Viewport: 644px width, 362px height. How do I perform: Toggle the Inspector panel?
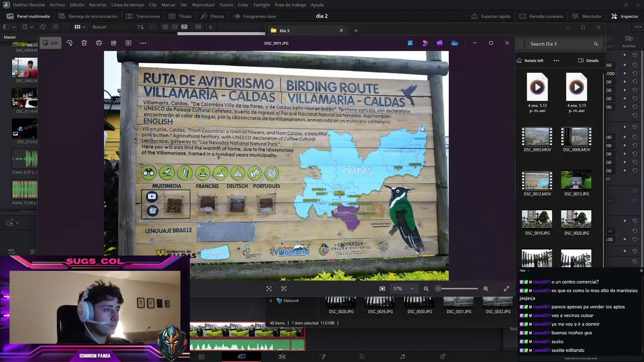tap(624, 16)
